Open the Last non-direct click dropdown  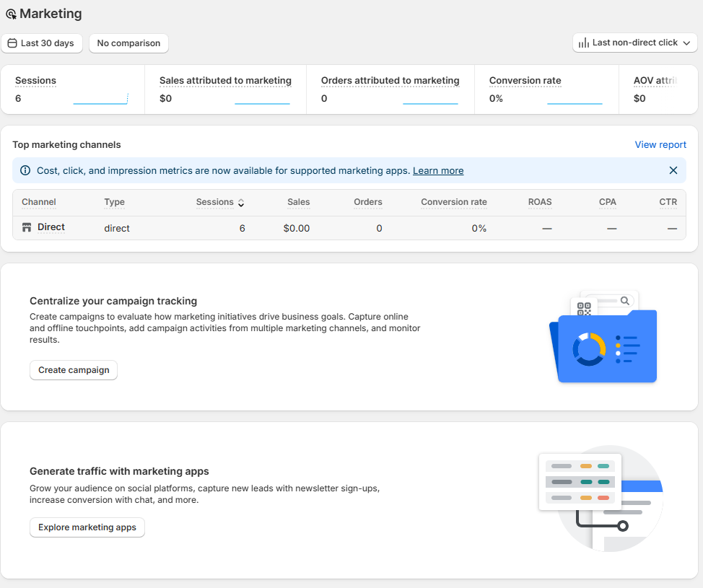click(x=634, y=43)
